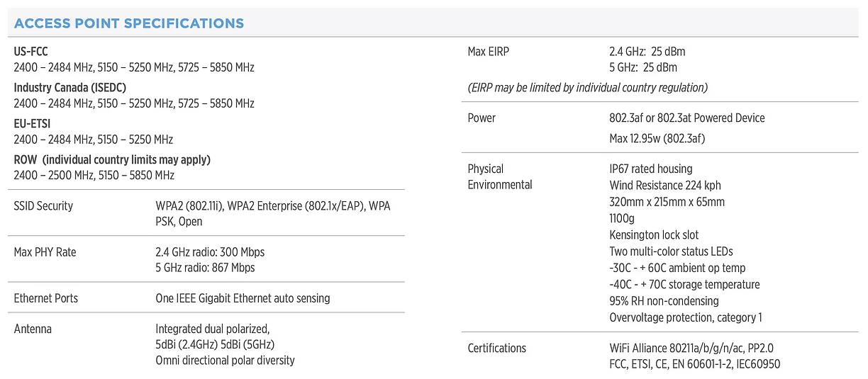Select the SSID Security row label
868x379 pixels.
click(x=43, y=205)
